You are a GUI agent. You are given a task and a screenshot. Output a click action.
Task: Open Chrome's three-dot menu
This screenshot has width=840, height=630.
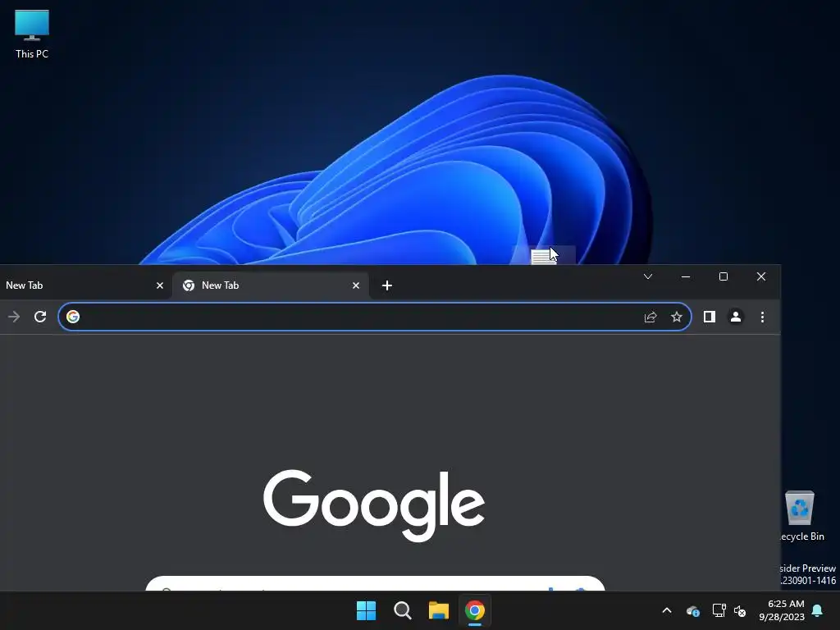click(x=762, y=317)
